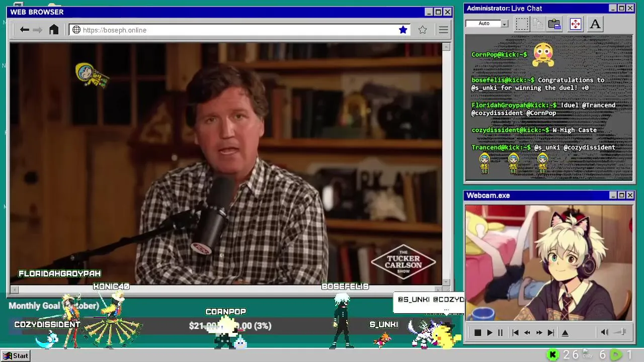Viewport: 644px width, 362px height.
Task: Click the 'W High Caste' chat message
Action: 575,130
